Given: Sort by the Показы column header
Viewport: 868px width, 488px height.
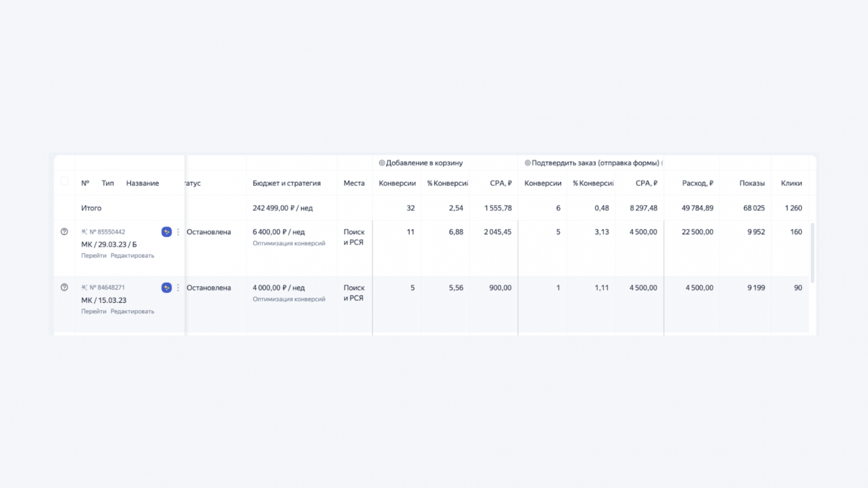Looking at the screenshot, I should click(x=751, y=183).
